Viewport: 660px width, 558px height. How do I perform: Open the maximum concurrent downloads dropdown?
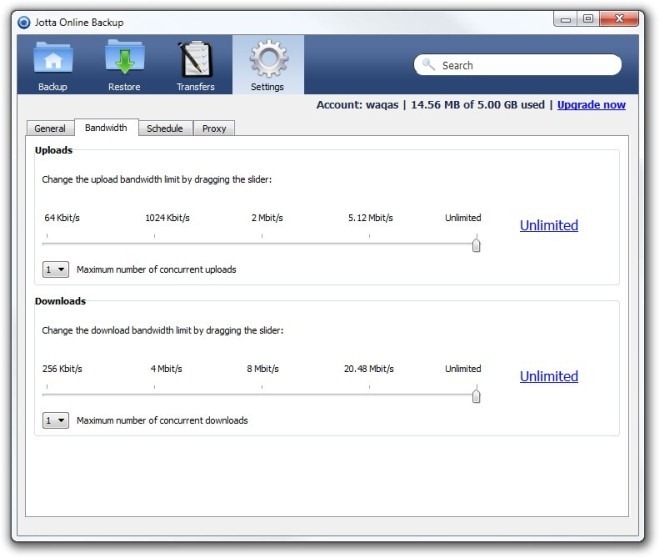56,420
